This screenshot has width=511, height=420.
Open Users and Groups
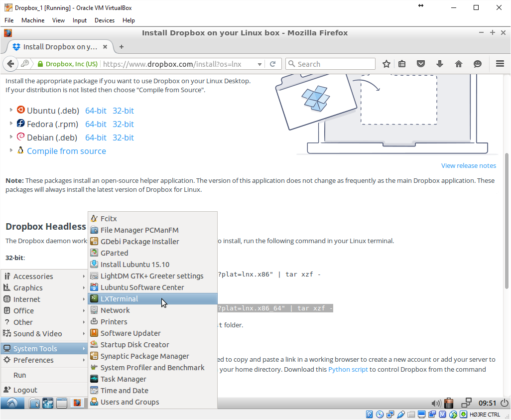point(152,402)
